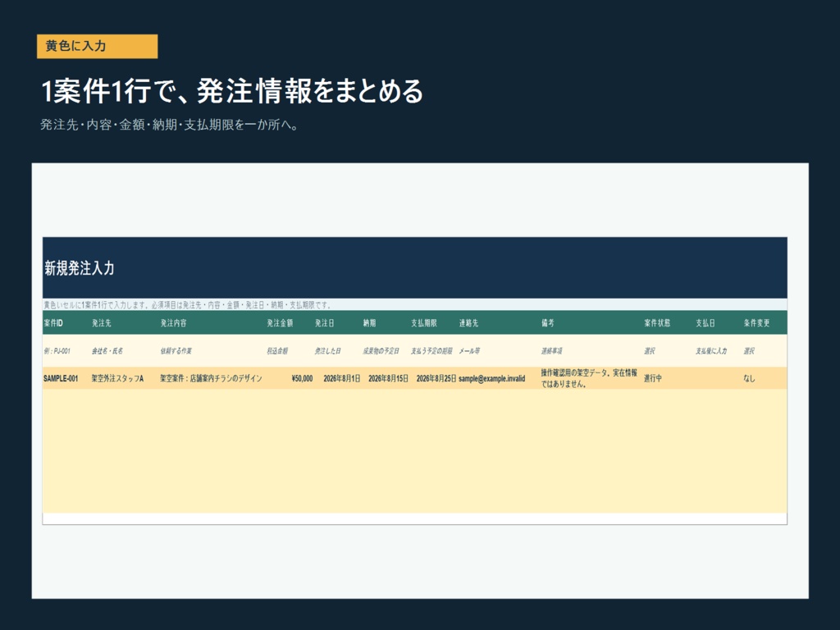Select the sample@example.invalid contact cell
The height and width of the screenshot is (630, 840).
pyautogui.click(x=492, y=378)
